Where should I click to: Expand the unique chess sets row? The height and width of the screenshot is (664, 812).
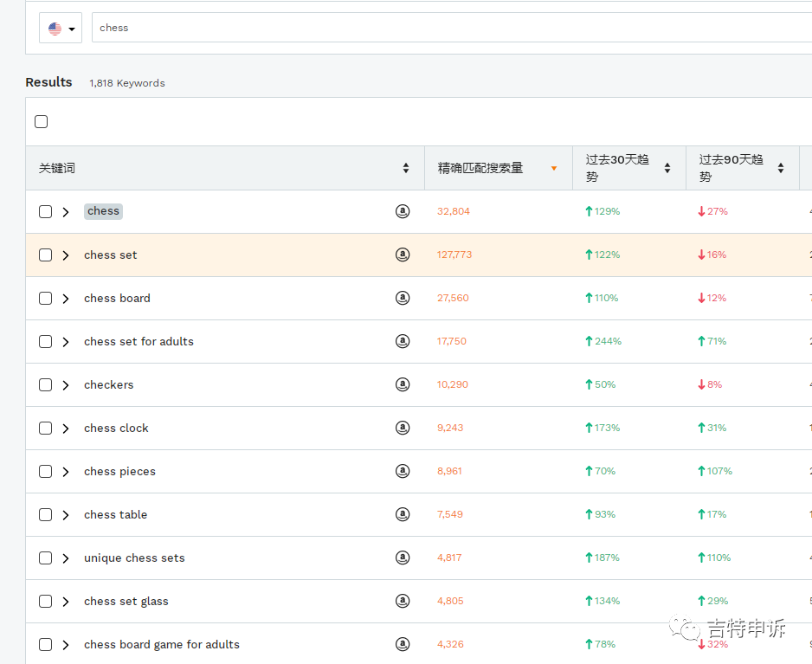pyautogui.click(x=66, y=558)
